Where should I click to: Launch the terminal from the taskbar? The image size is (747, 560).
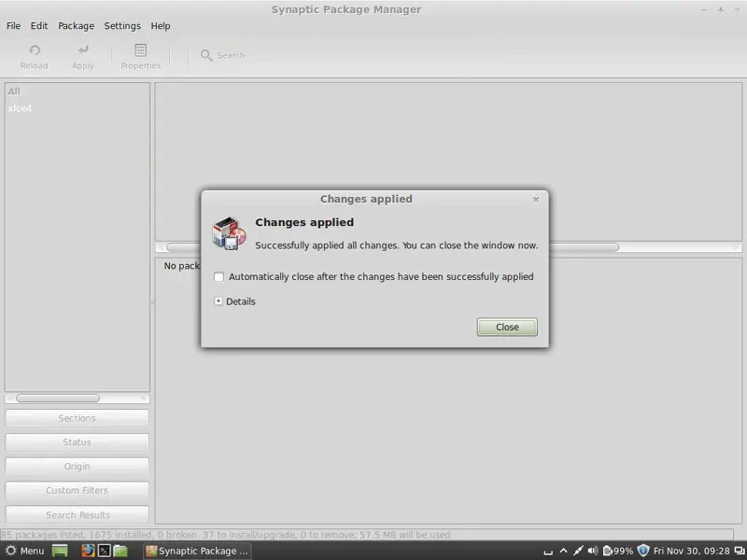[x=105, y=551]
